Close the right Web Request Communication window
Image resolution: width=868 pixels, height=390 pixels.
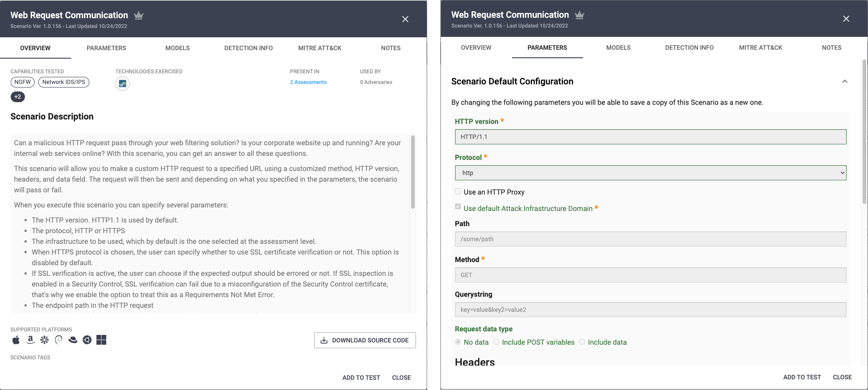tap(846, 19)
